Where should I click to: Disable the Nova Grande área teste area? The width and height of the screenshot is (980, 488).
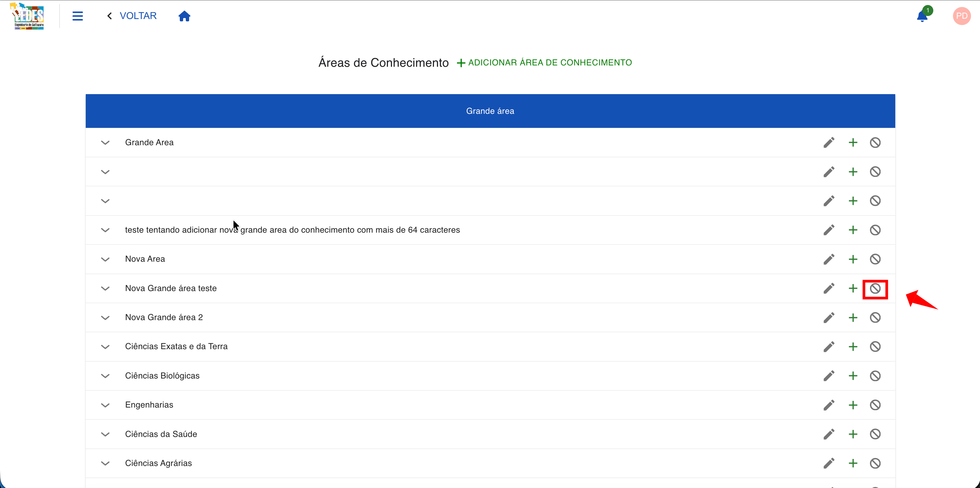tap(875, 288)
